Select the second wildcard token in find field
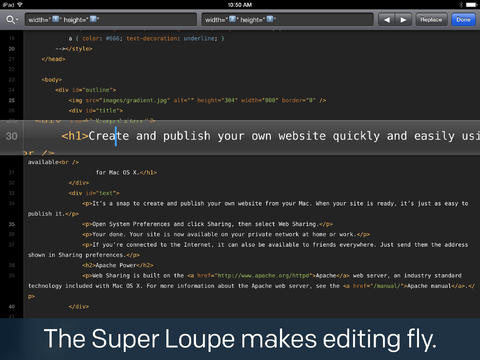This screenshot has height=360, width=480. click(x=94, y=19)
